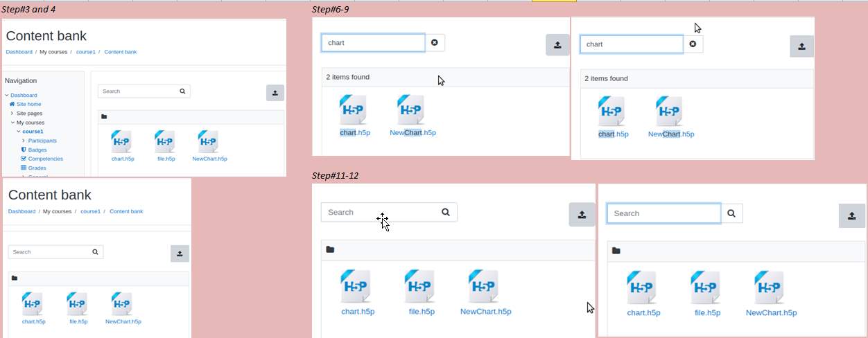Viewport: 868px width, 338px height.
Task: Click focused Search field in right Step#11-12 panel
Action: tap(664, 213)
